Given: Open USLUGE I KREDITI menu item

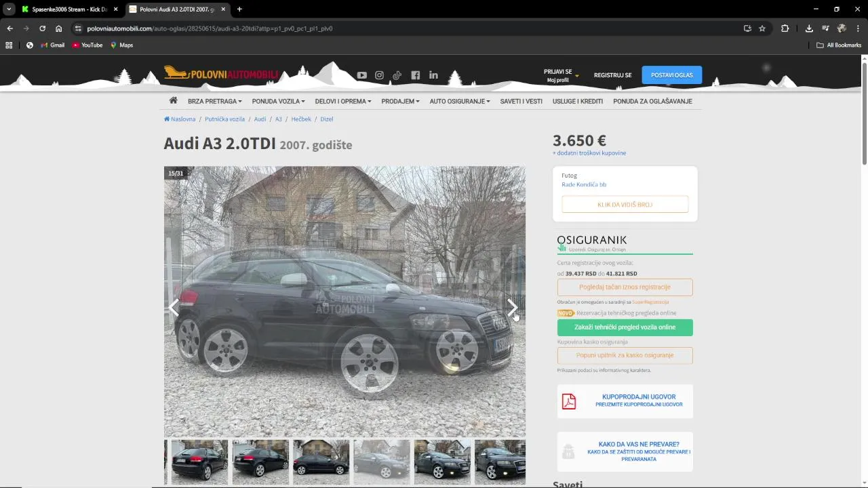Looking at the screenshot, I should (x=578, y=101).
